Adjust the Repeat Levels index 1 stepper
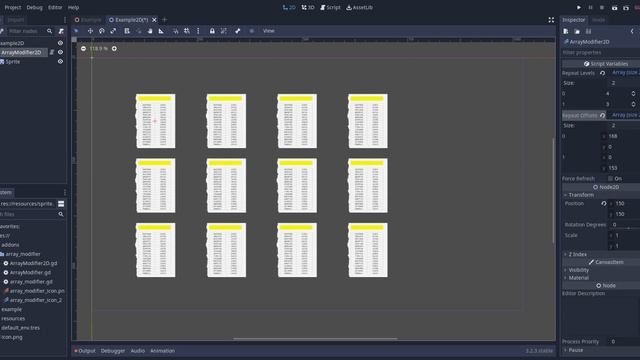Screen dimensions: 640x360 point(633,104)
